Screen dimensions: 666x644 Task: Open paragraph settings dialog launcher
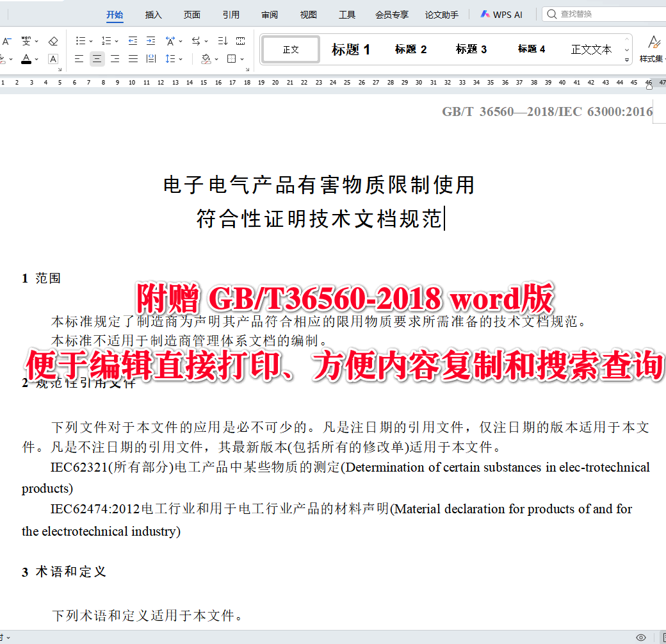pos(247,70)
